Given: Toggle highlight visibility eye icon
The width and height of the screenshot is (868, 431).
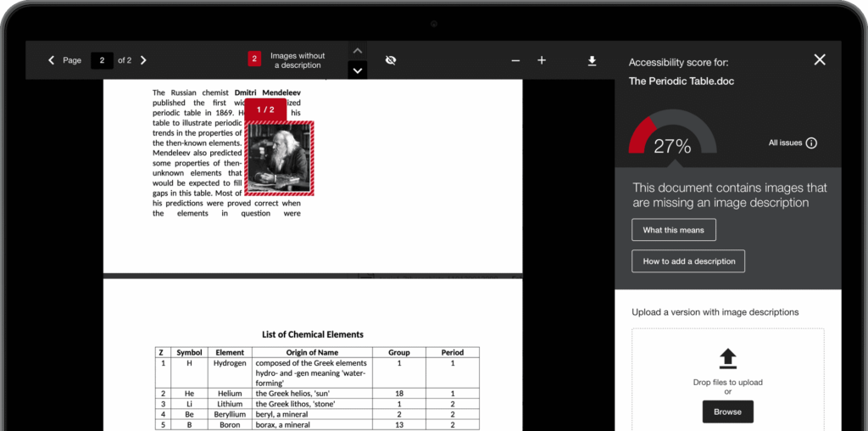Looking at the screenshot, I should 391,60.
